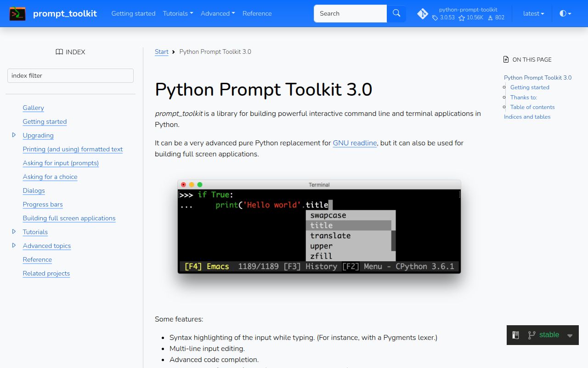Open Gallery in the sidebar index
Viewport: 588px width, 368px height.
pos(34,108)
